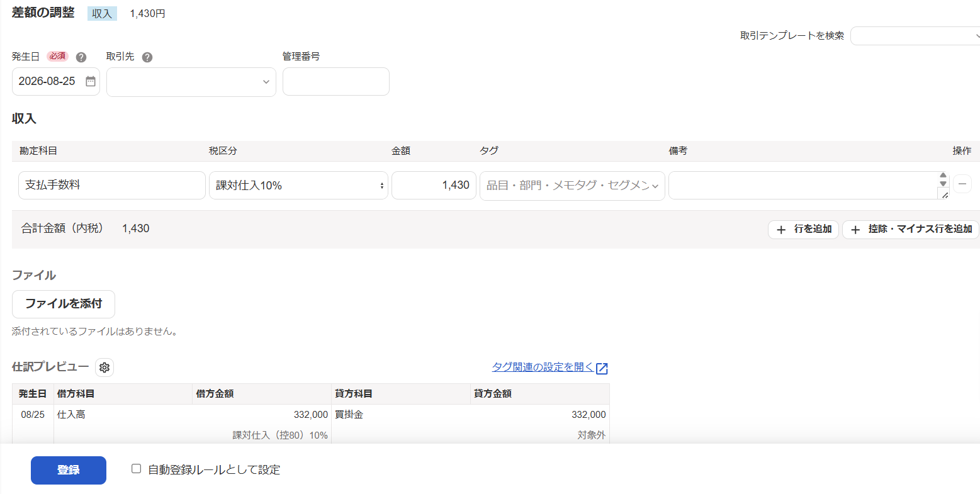Click the 勘定科目 field containing 支払手数料

click(112, 185)
